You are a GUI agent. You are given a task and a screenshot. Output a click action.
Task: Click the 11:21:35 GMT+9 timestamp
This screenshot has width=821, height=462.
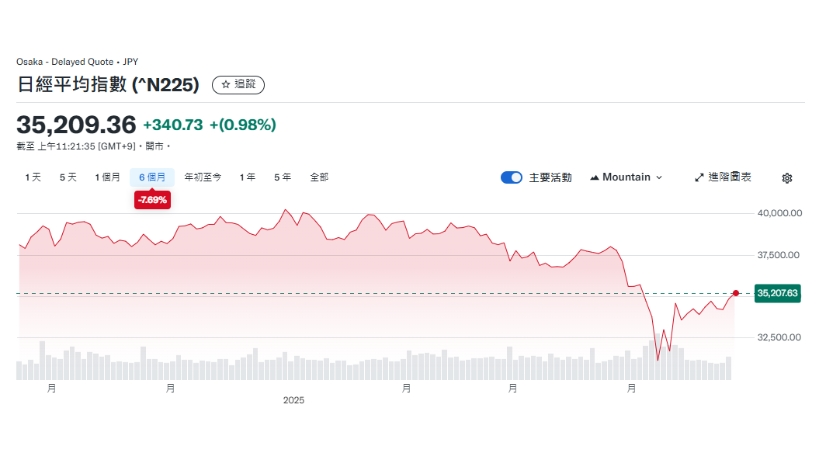(95, 147)
